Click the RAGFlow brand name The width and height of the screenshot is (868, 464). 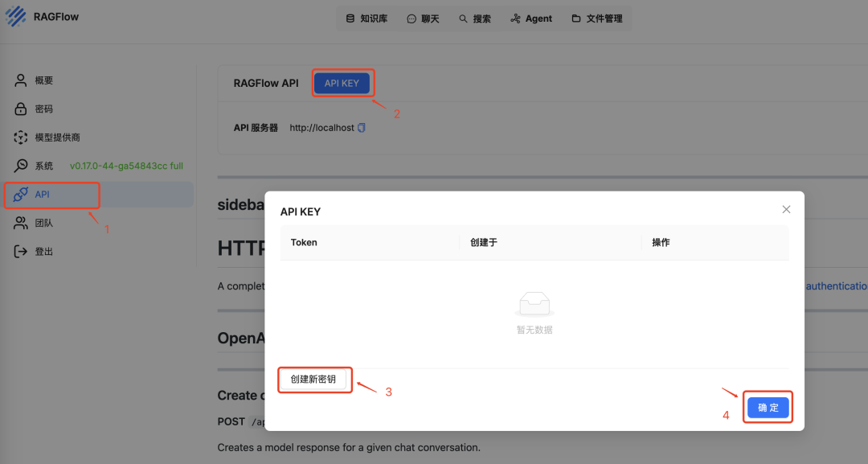click(x=56, y=17)
